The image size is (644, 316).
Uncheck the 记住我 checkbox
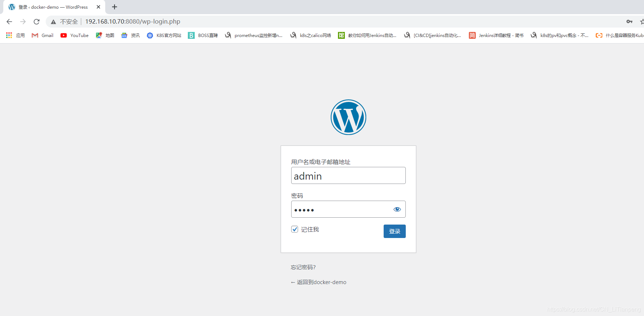(x=294, y=229)
